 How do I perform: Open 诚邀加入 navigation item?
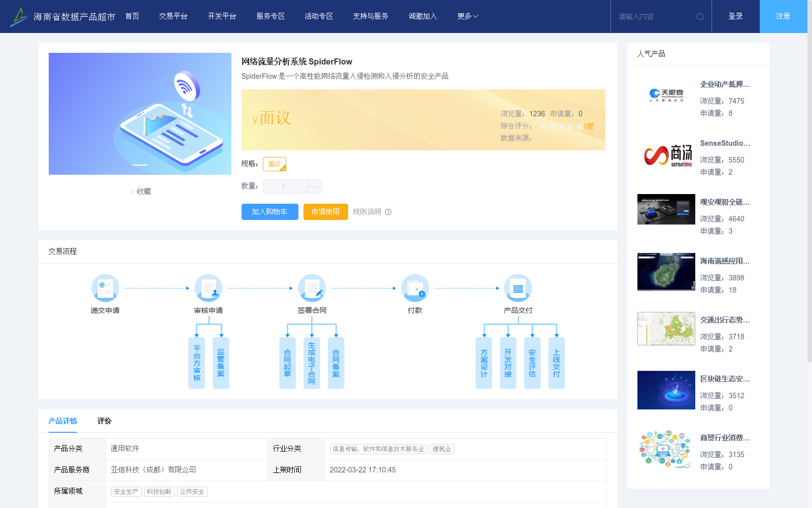point(423,16)
